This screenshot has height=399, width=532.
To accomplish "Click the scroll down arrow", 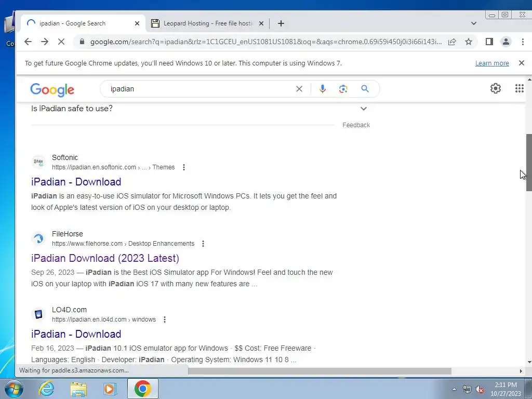I will pyautogui.click(x=529, y=363).
